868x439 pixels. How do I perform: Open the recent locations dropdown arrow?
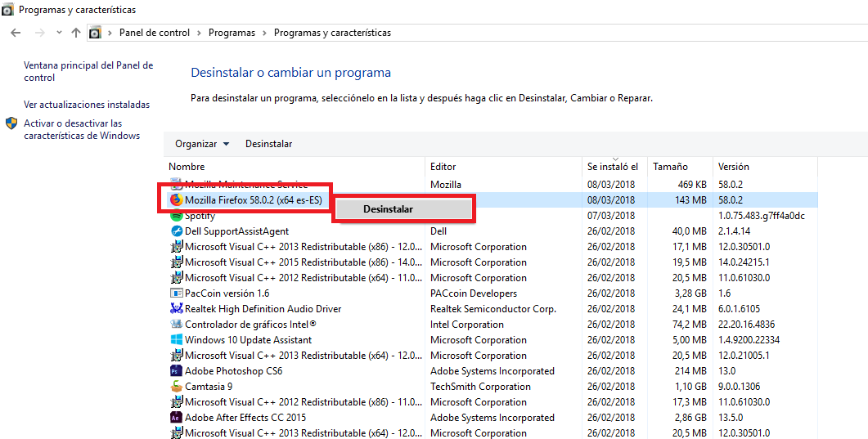point(59,33)
